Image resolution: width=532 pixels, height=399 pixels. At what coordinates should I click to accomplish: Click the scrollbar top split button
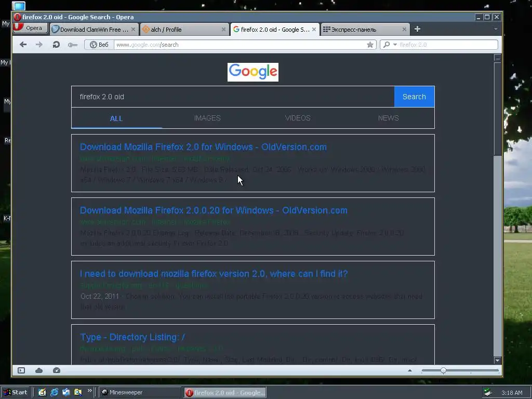click(497, 58)
